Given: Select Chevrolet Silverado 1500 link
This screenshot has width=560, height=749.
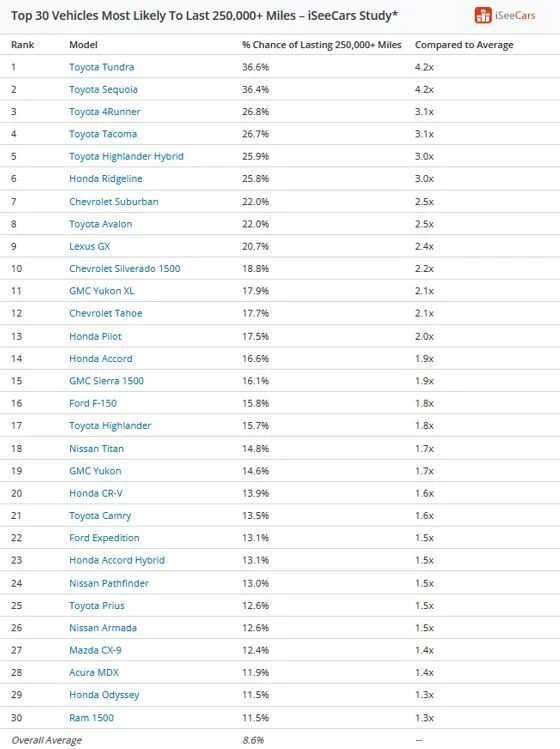Looking at the screenshot, I should (x=125, y=268).
